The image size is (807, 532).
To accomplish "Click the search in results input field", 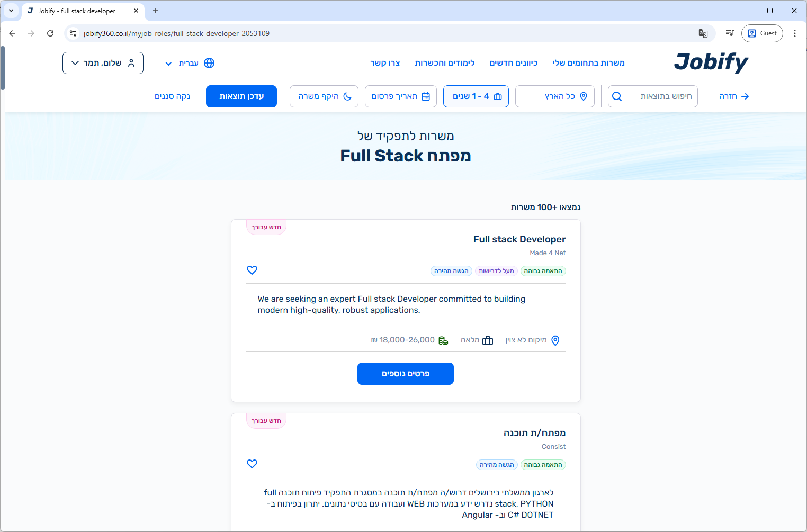I will [662, 96].
